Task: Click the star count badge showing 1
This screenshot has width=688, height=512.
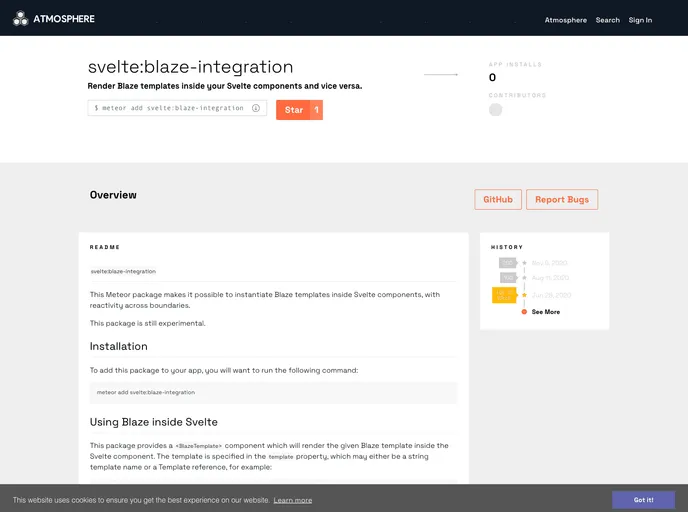Action: pyautogui.click(x=316, y=110)
